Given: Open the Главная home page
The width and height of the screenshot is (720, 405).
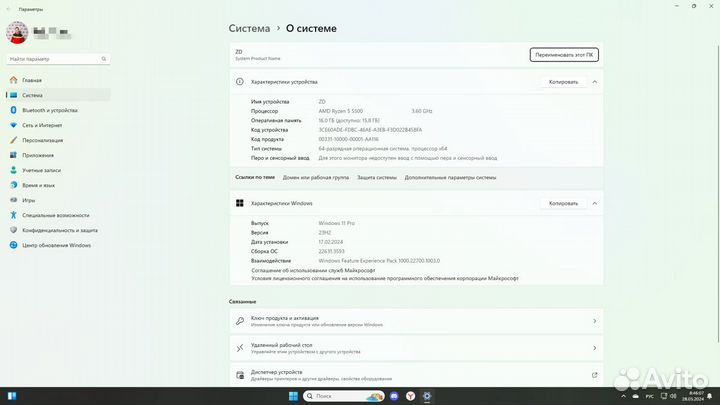Looking at the screenshot, I should tap(58, 80).
